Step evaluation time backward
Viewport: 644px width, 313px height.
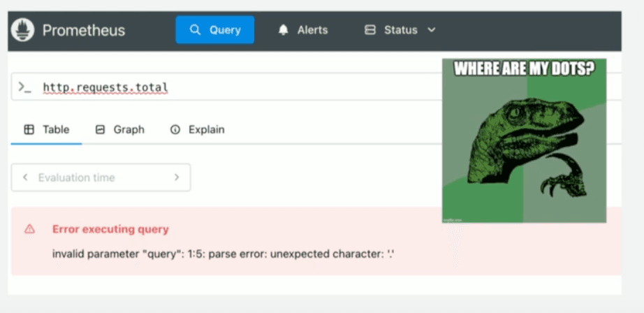coord(25,177)
